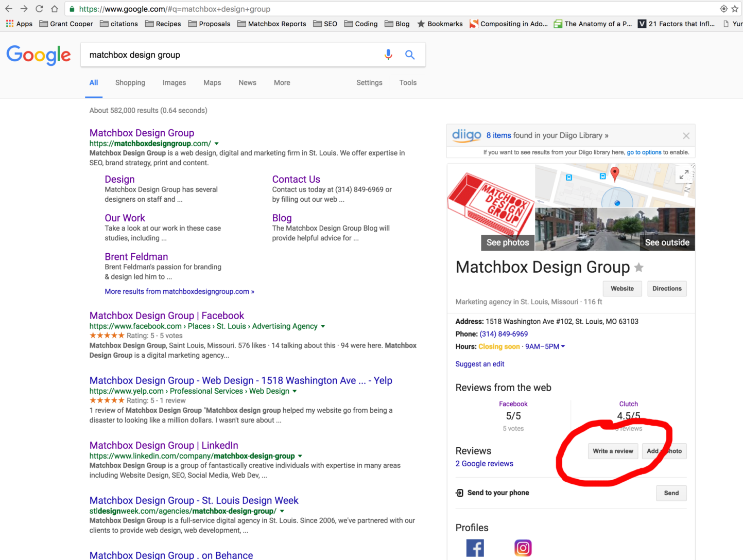Open 21 Factors that Infl... bookmark
This screenshot has height=560, width=743.
pos(676,24)
